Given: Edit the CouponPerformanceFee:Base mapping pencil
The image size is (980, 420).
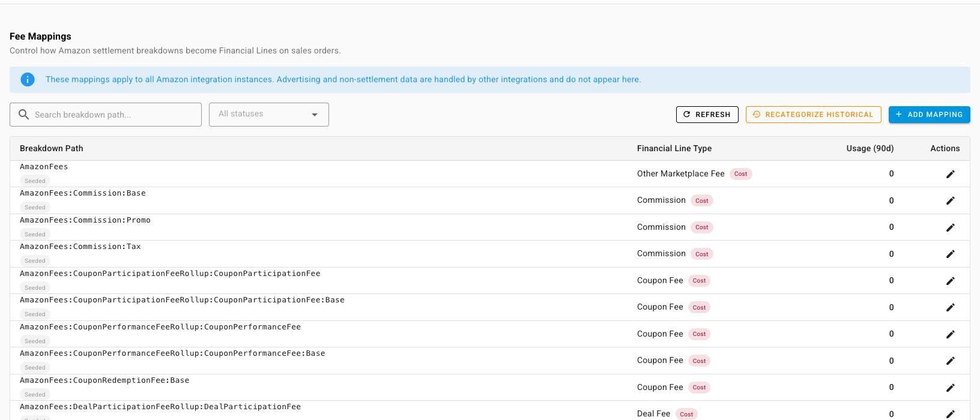Looking at the screenshot, I should [x=950, y=361].
